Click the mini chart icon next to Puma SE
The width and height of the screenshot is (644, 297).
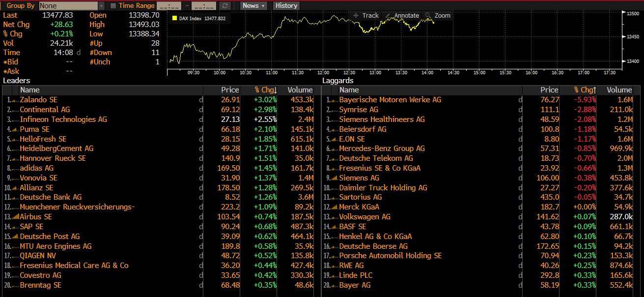[15, 129]
